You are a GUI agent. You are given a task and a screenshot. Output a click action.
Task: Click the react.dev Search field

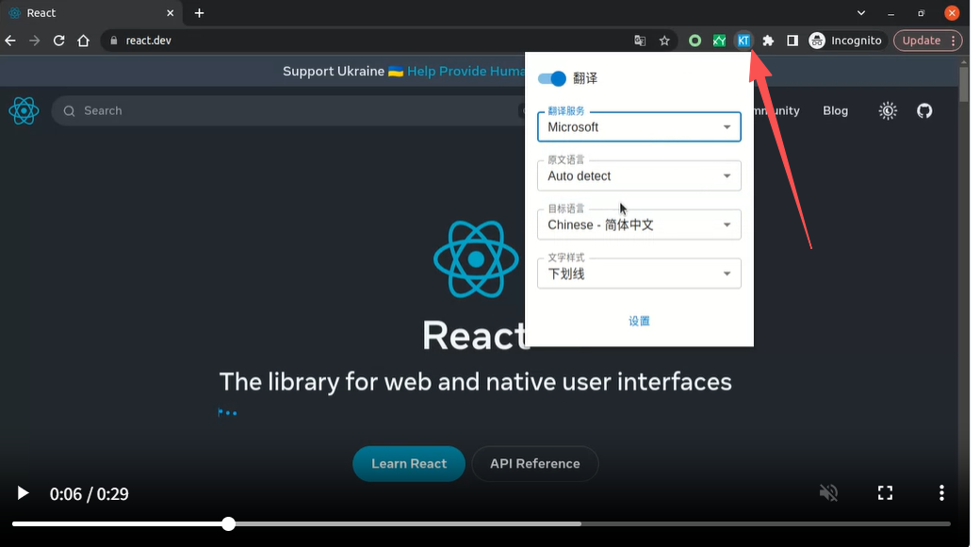coord(283,110)
